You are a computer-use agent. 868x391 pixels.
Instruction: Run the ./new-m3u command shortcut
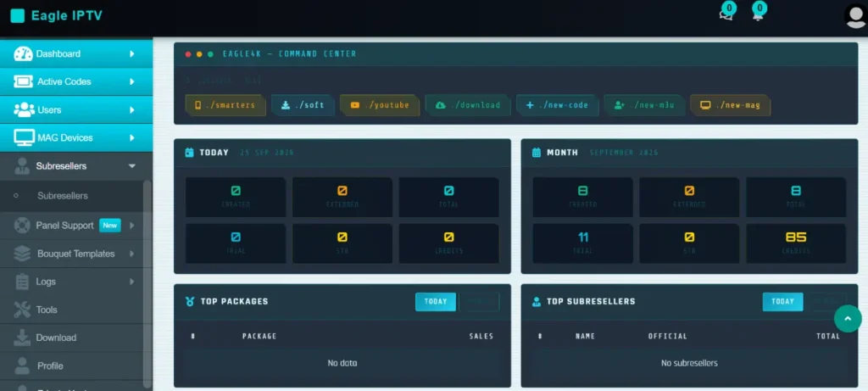click(x=645, y=104)
